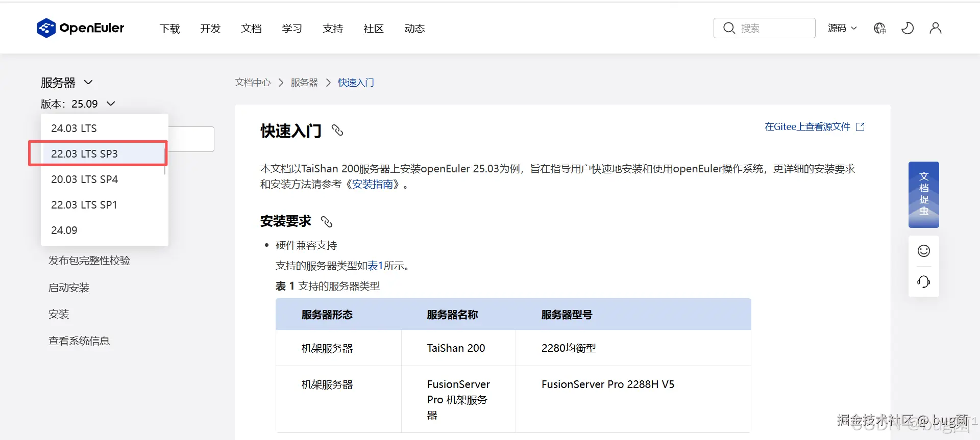Open 启动安装 sidebar item

[x=69, y=288]
